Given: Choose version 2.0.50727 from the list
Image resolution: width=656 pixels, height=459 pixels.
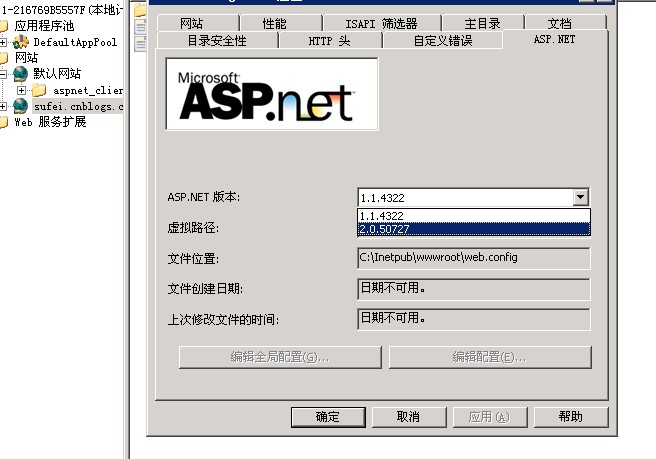Looking at the screenshot, I should coord(474,229).
